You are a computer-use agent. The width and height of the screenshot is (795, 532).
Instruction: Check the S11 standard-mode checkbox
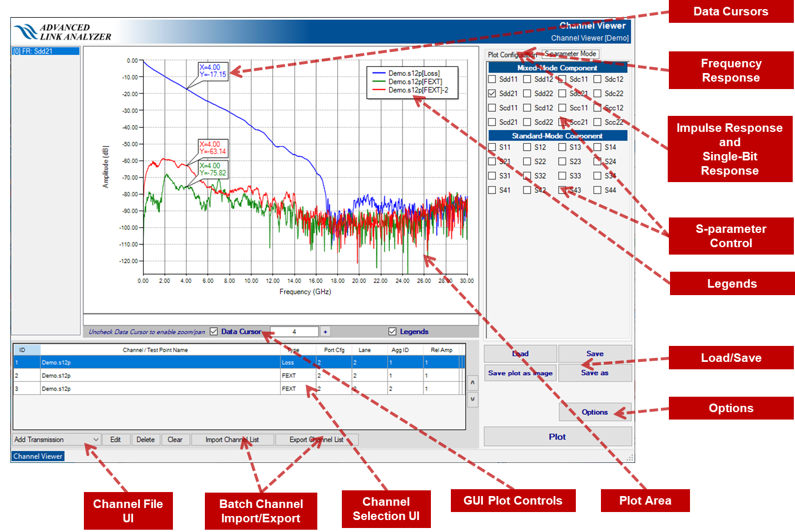[x=492, y=147]
